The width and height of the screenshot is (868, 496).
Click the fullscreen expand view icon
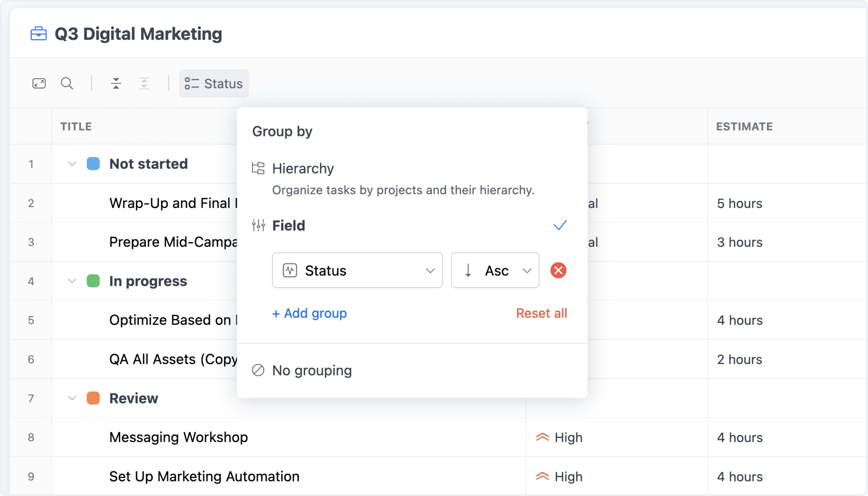click(x=39, y=83)
